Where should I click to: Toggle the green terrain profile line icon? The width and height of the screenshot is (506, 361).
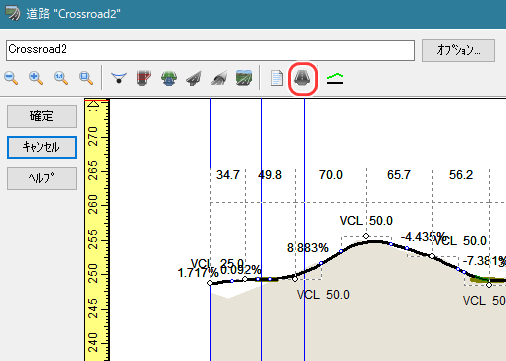335,79
